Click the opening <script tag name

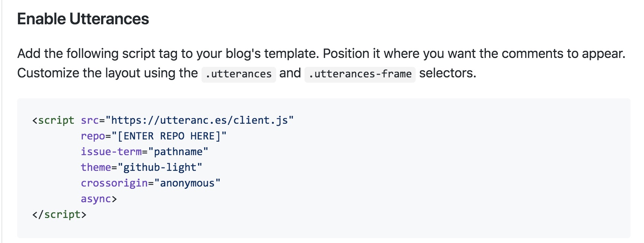[56, 120]
